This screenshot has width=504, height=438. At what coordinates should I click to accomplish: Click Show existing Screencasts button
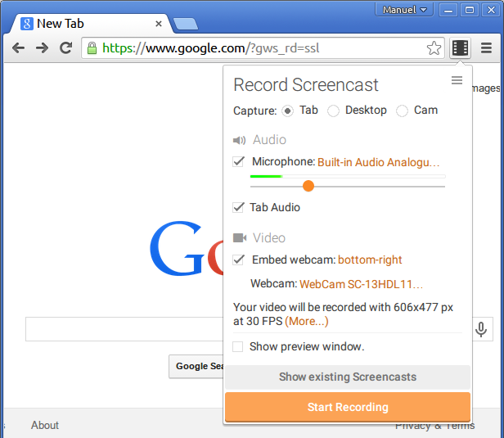(x=348, y=377)
